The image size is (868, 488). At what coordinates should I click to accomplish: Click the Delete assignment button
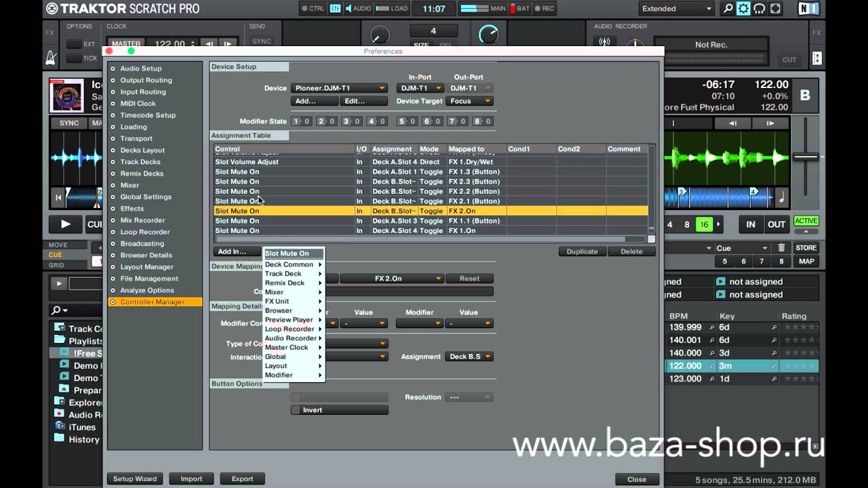(631, 251)
